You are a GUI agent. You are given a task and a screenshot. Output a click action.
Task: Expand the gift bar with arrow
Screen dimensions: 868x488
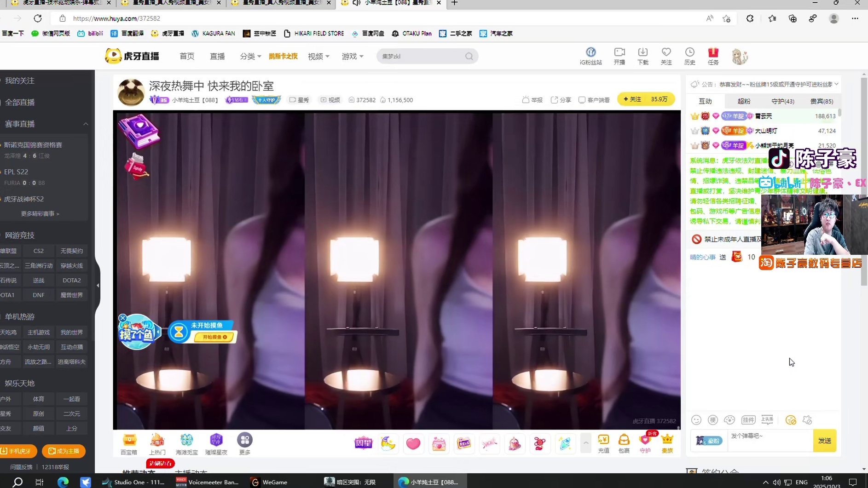[x=586, y=443]
